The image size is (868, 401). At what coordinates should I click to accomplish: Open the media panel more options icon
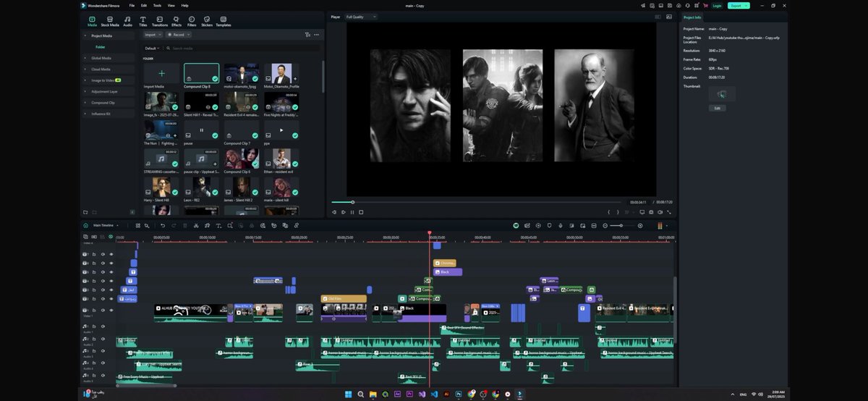click(316, 34)
